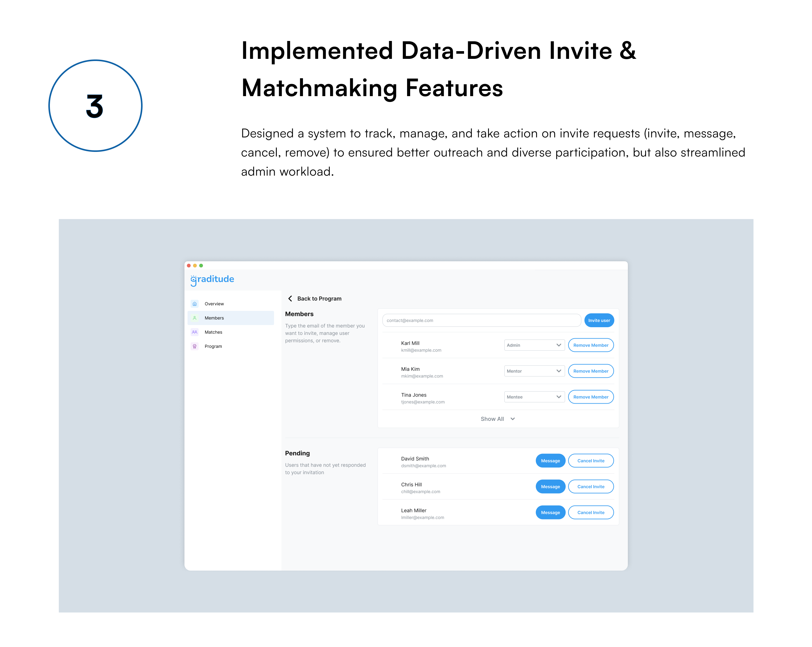Screen dimensions: 812x647
Task: Click the Overview home icon in sidebar
Action: click(x=194, y=304)
